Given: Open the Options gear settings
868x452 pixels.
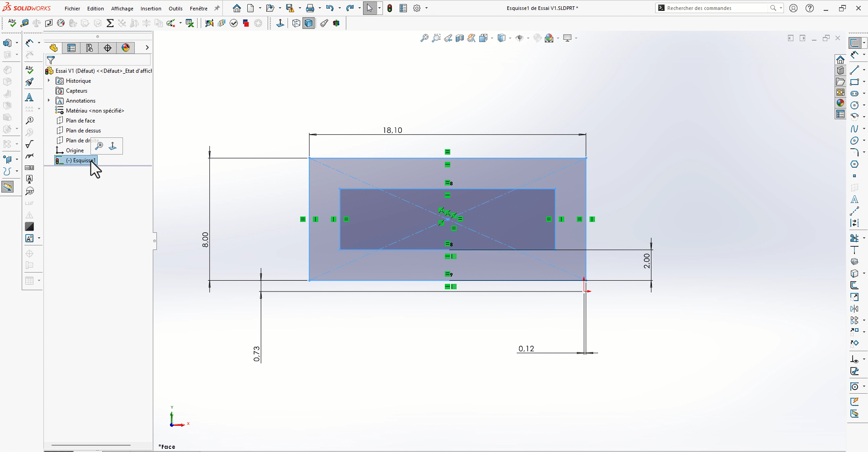Looking at the screenshot, I should pyautogui.click(x=417, y=8).
